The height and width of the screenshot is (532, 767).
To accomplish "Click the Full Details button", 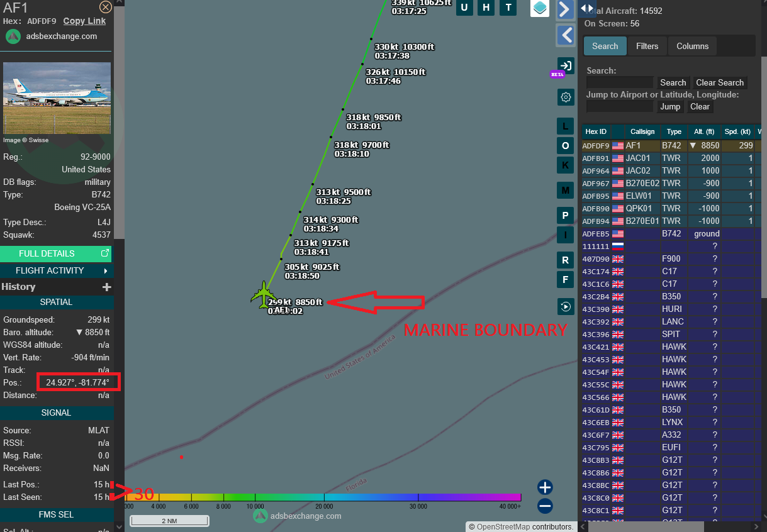I will point(55,253).
